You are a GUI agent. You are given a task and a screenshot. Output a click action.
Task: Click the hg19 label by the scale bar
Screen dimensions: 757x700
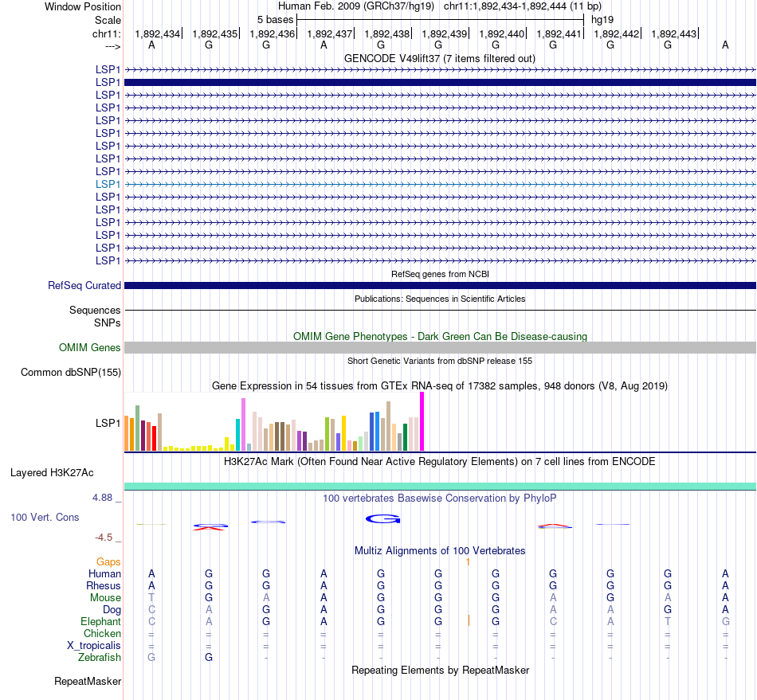(602, 20)
